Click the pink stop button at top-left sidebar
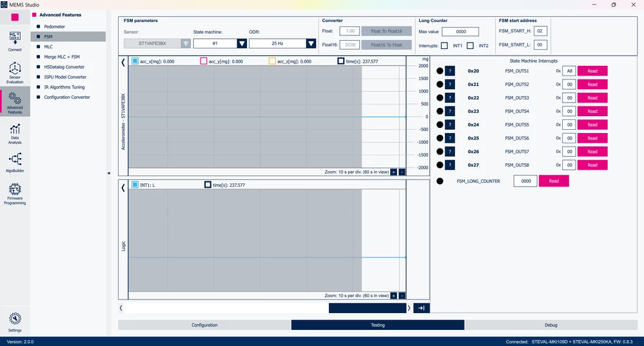This screenshot has height=346, width=644. [15, 17]
